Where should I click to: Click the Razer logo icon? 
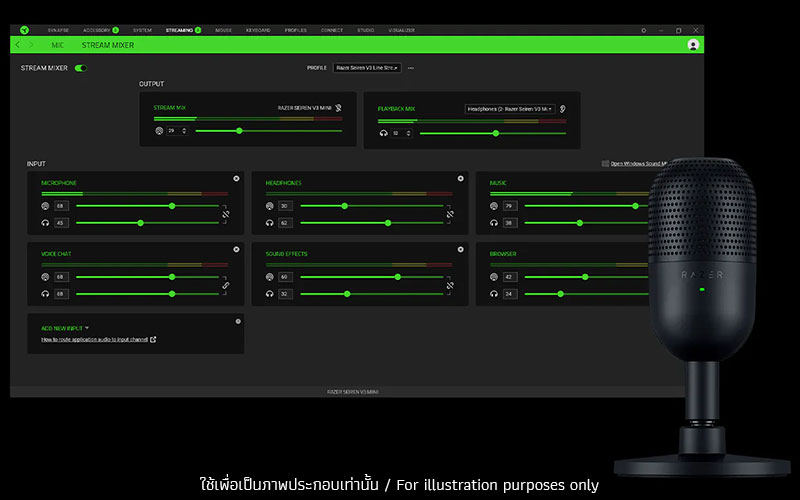point(24,30)
